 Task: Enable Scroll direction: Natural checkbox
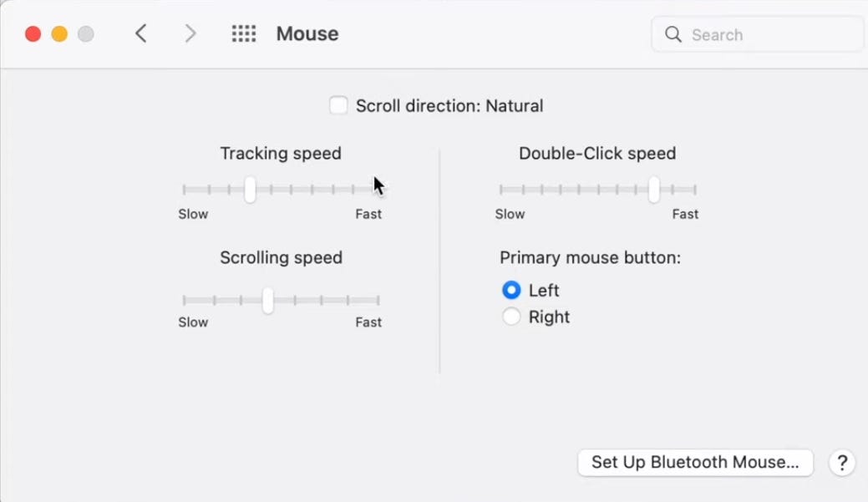pyautogui.click(x=338, y=105)
